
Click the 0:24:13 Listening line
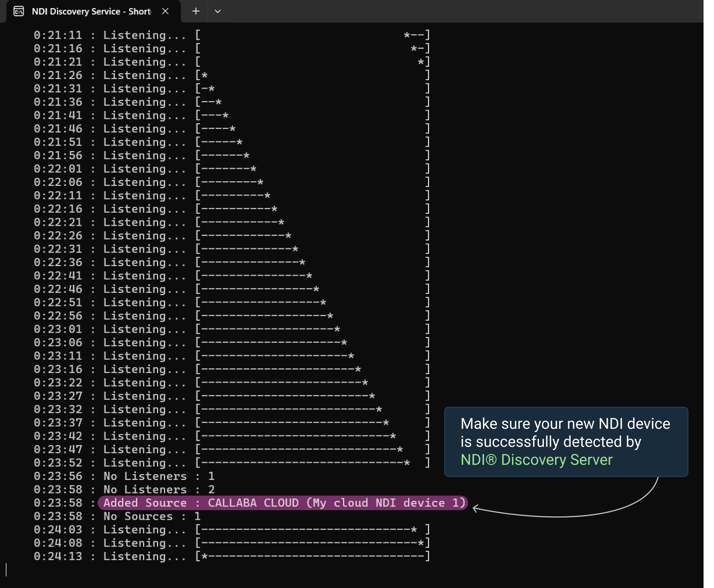[x=232, y=556]
